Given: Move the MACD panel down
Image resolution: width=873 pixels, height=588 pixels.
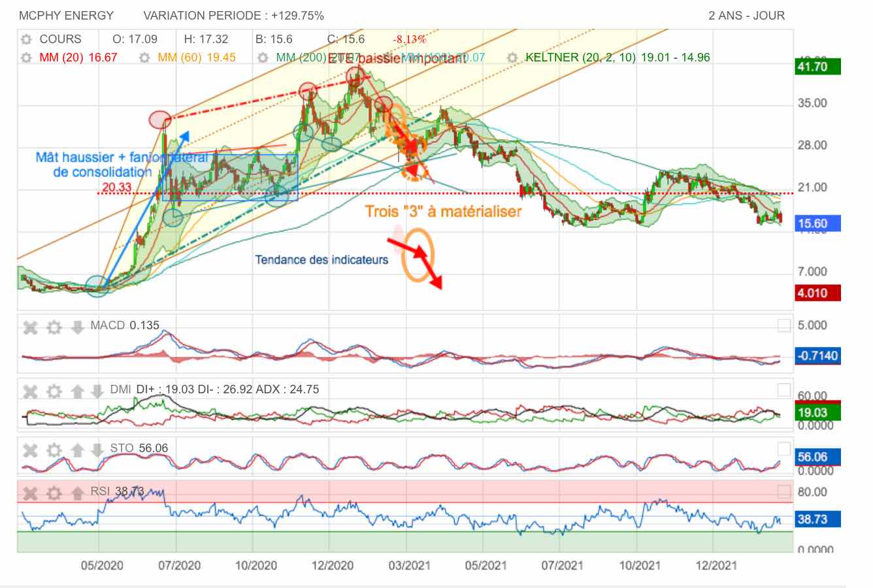Looking at the screenshot, I should (x=78, y=327).
